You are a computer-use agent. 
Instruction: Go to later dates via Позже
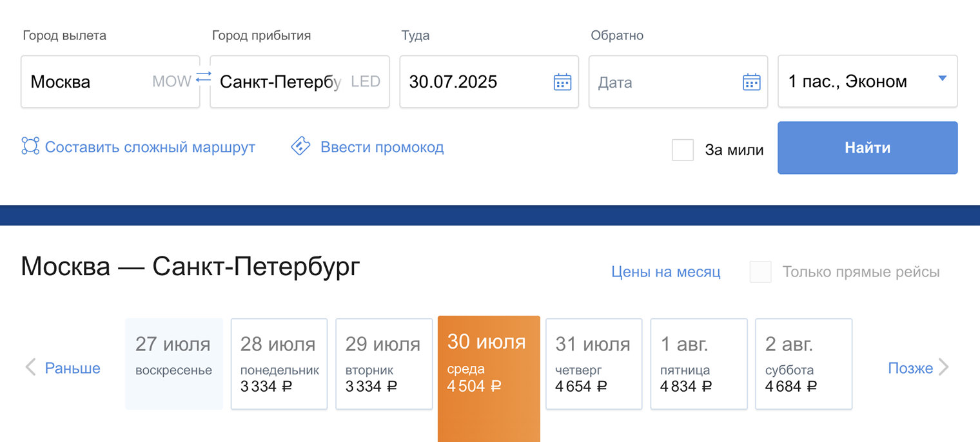click(x=910, y=369)
